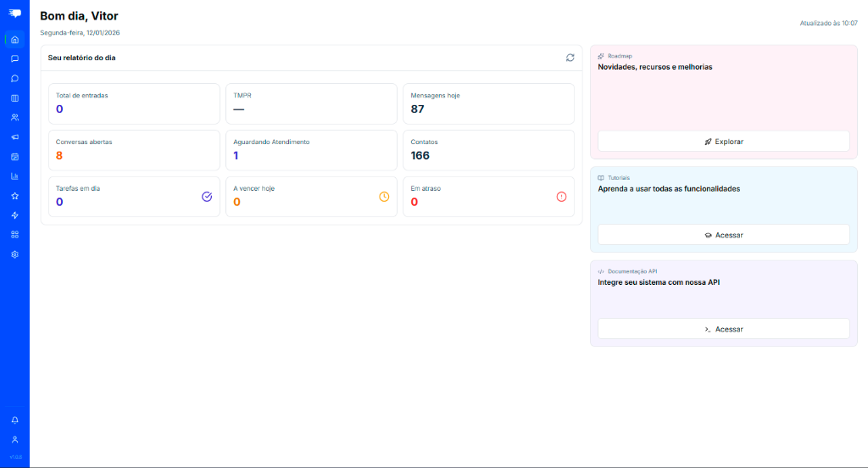Click the alert icon in Em atraso

click(x=561, y=197)
